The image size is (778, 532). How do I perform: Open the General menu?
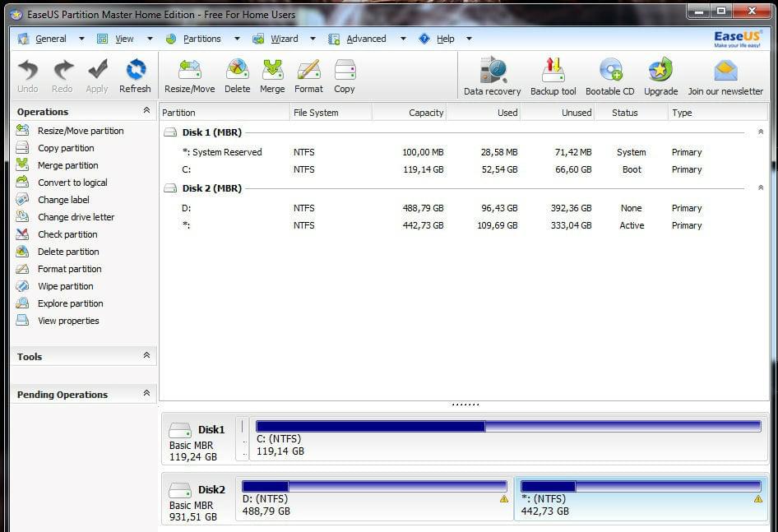(x=51, y=39)
